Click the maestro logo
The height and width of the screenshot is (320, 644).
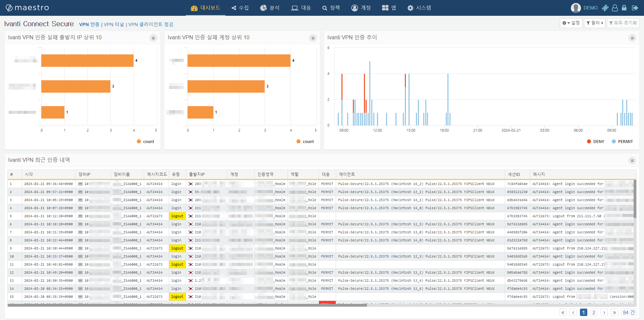click(x=27, y=8)
